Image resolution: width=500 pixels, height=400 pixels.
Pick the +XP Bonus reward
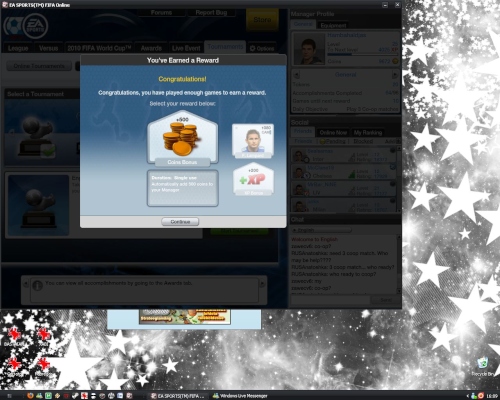click(253, 179)
